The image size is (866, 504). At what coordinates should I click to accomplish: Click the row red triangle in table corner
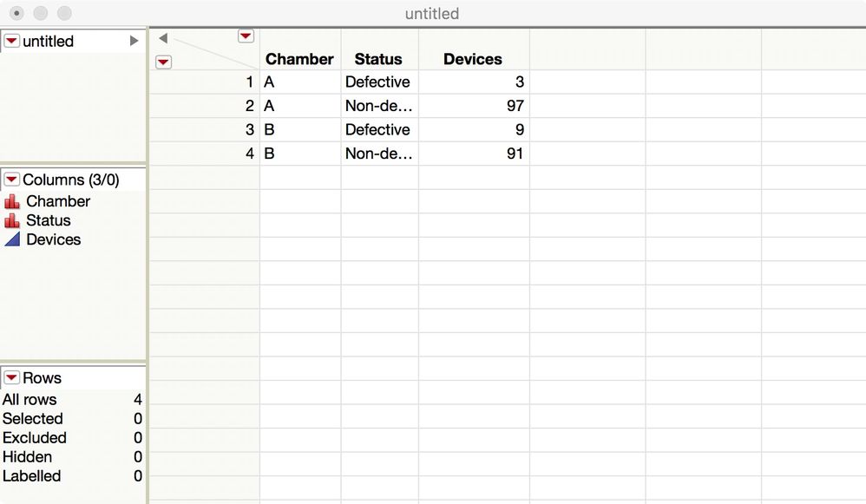tap(163, 62)
